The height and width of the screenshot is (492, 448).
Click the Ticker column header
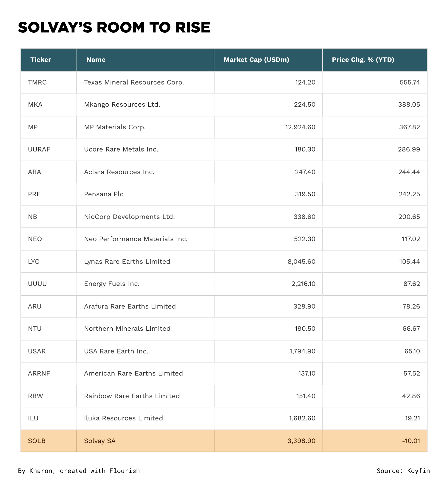41,60
